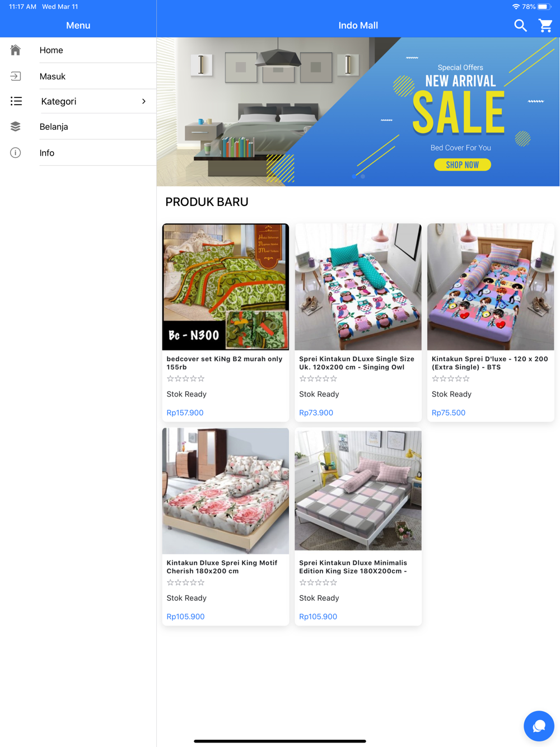Rate the Singing Owl sprei stars

click(x=318, y=379)
